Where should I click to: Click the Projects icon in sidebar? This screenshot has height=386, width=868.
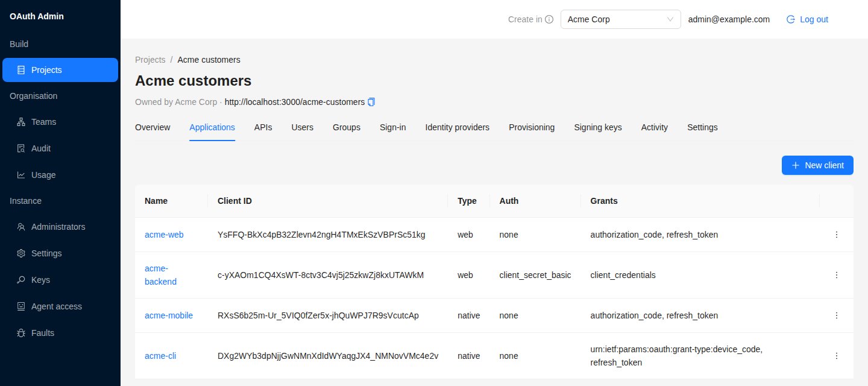(21, 70)
